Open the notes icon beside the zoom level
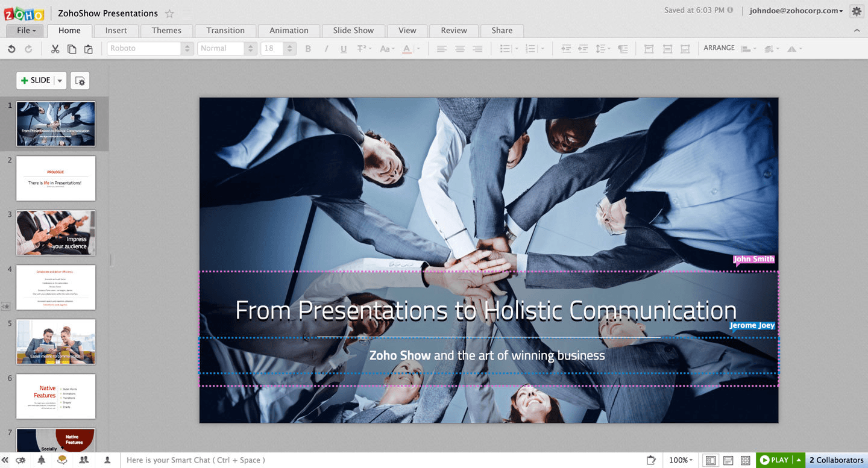 (651, 460)
